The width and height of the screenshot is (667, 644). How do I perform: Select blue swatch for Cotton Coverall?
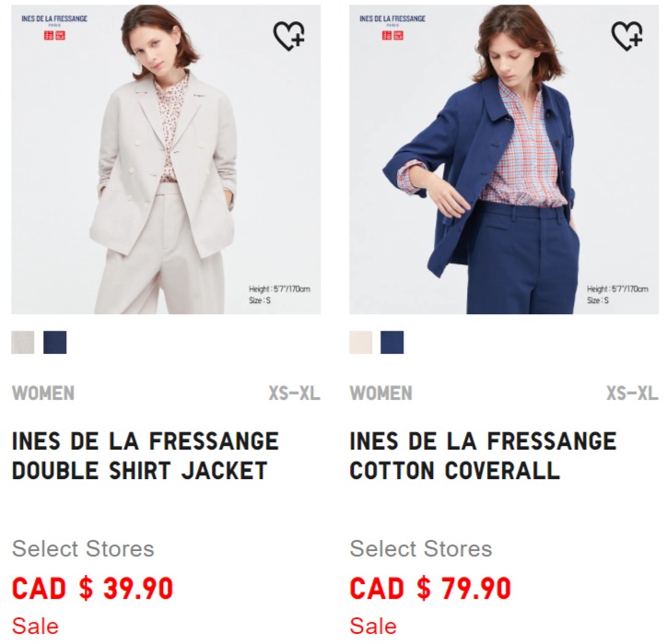click(x=392, y=343)
